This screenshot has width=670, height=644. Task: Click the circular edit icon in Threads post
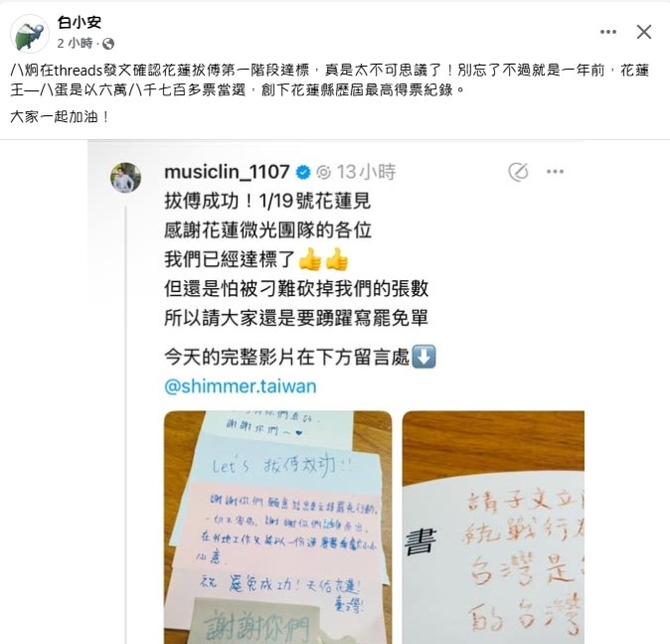point(518,172)
